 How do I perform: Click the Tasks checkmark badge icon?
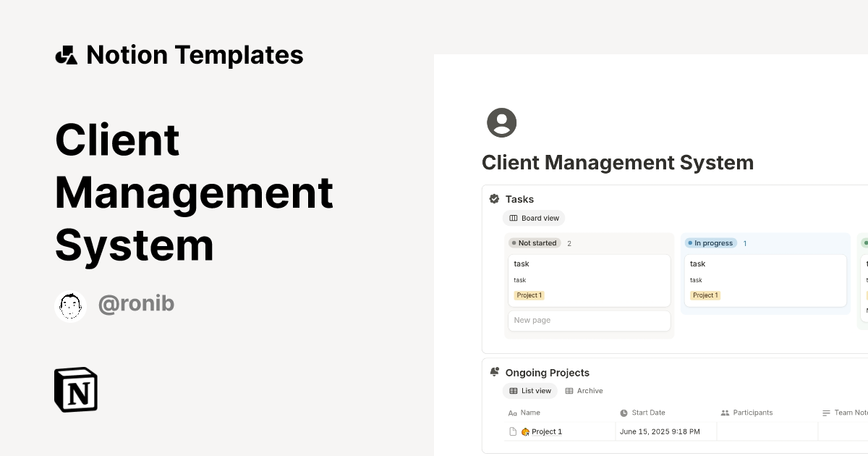pos(494,198)
